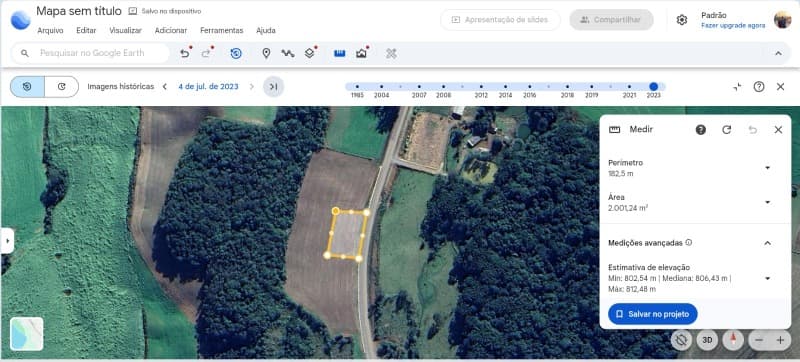Click the Apresentação de slides button
This screenshot has height=362, width=800.
point(500,20)
